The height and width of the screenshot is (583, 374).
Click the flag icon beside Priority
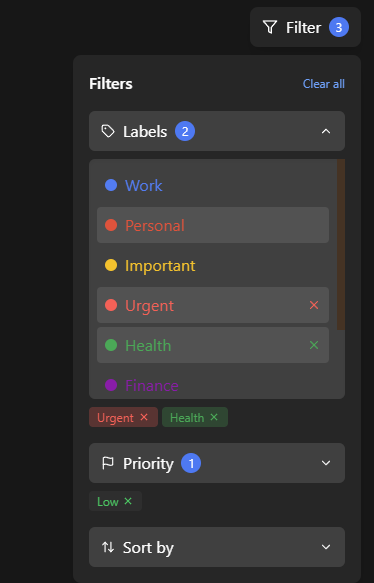point(108,463)
